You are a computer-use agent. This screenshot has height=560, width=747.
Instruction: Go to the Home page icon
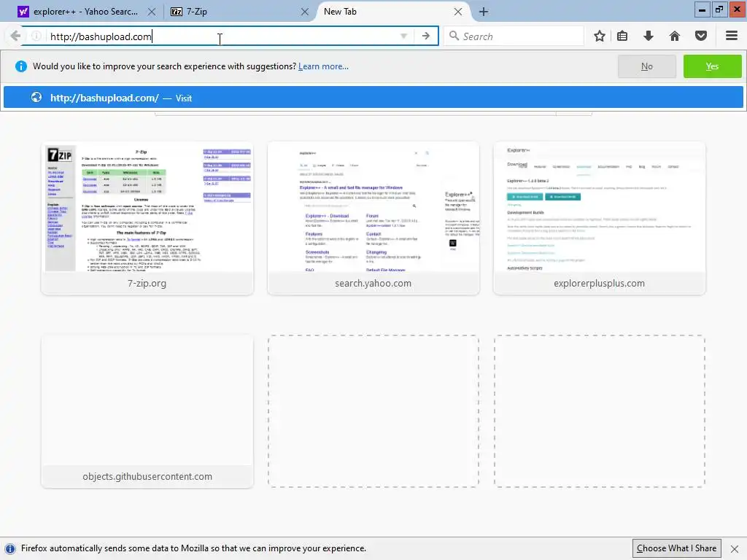coord(674,36)
